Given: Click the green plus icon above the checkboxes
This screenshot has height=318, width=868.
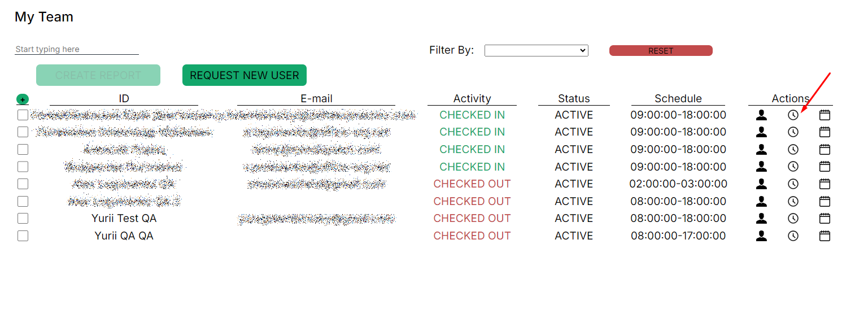Looking at the screenshot, I should [x=23, y=99].
